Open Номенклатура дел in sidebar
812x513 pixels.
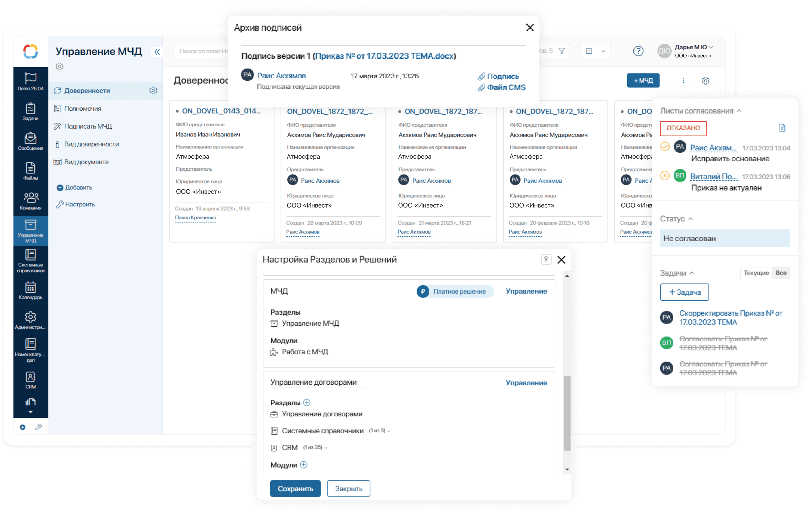coord(30,350)
